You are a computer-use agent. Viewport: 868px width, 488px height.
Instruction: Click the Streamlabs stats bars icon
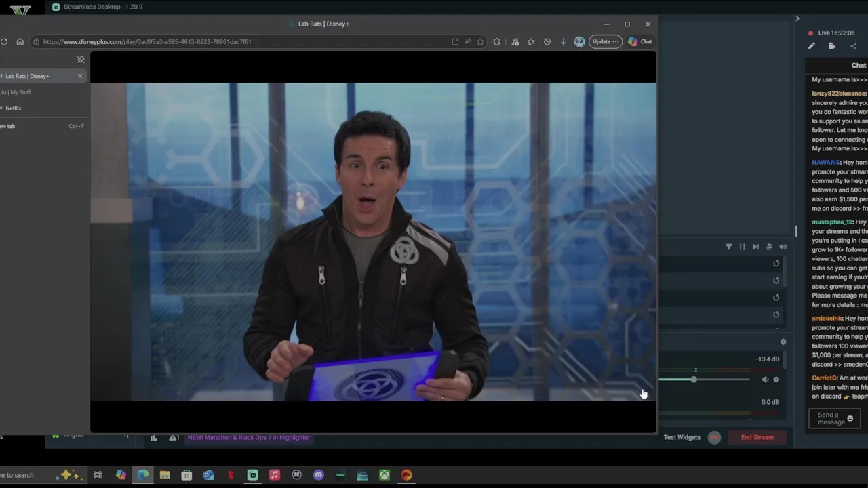click(153, 438)
